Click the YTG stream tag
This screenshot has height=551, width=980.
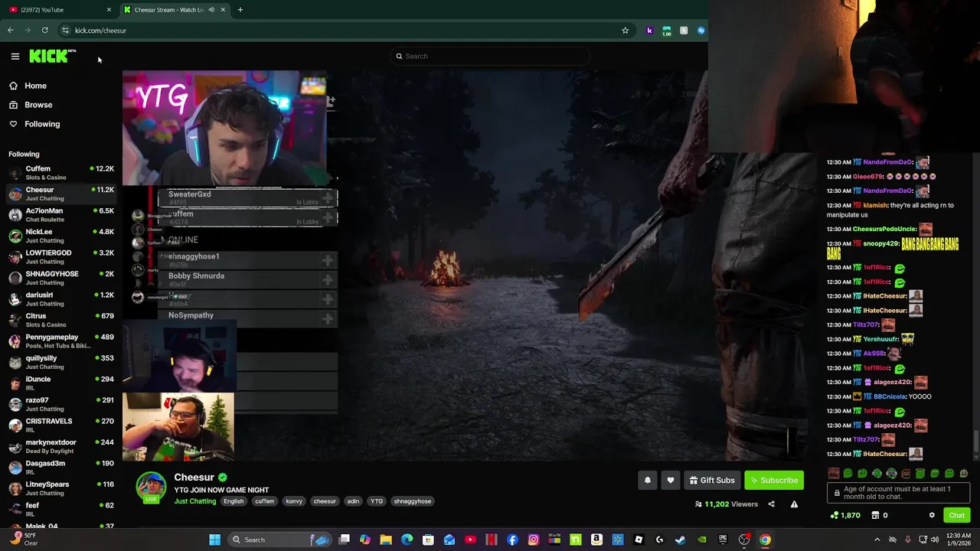tap(377, 501)
